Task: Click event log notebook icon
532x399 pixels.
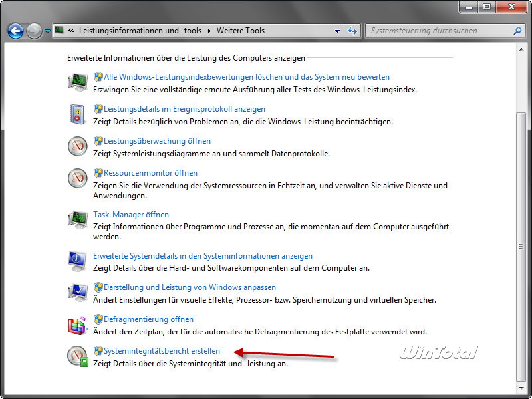Action: (77, 114)
